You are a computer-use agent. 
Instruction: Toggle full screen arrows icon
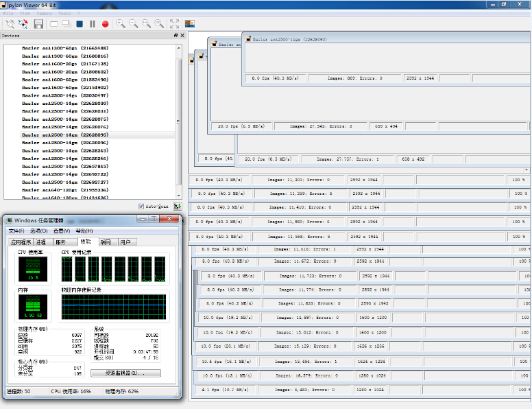point(174,23)
